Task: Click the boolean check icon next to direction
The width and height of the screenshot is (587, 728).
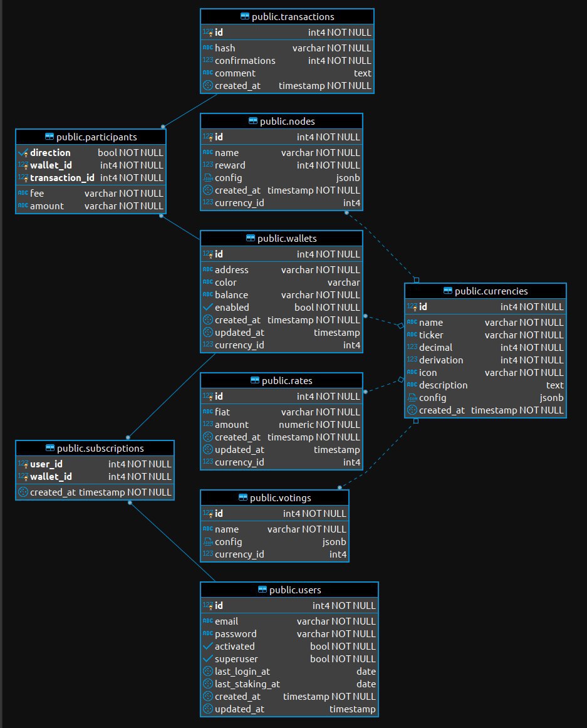Action: (x=23, y=153)
